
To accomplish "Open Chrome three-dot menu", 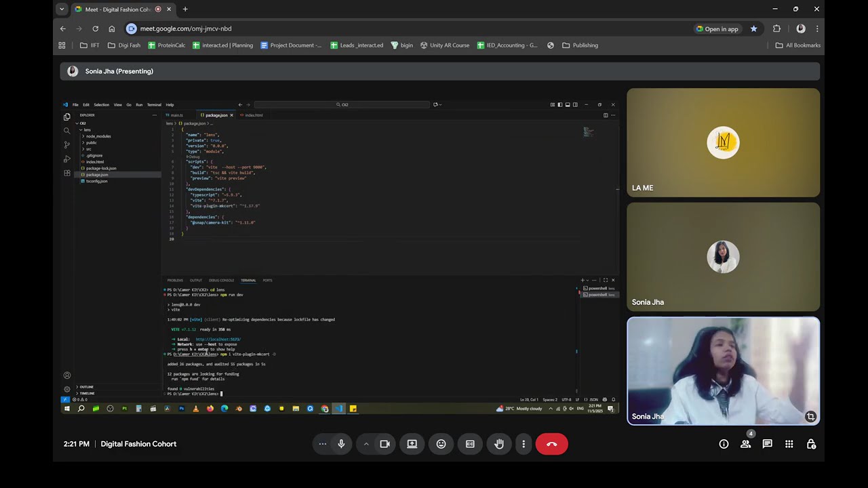I will [817, 28].
